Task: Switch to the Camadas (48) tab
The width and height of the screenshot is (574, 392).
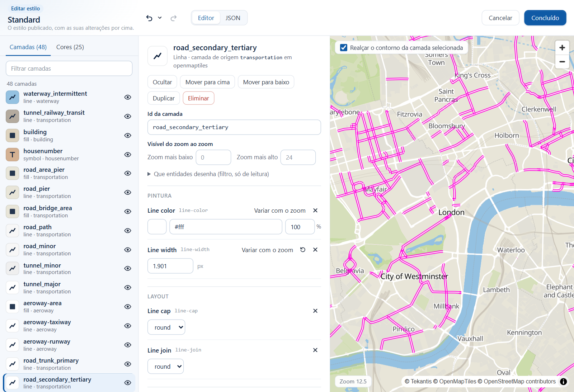Action: 28,47
